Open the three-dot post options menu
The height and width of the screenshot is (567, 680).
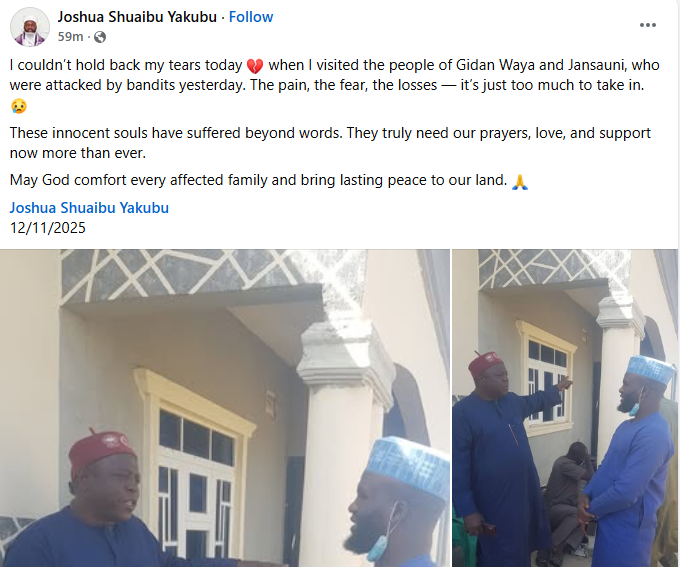(647, 25)
